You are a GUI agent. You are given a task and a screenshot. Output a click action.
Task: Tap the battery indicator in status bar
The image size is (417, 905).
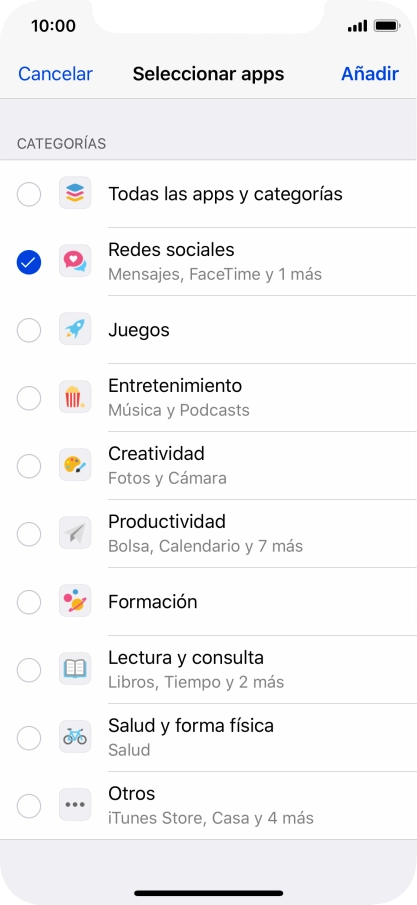click(x=387, y=26)
